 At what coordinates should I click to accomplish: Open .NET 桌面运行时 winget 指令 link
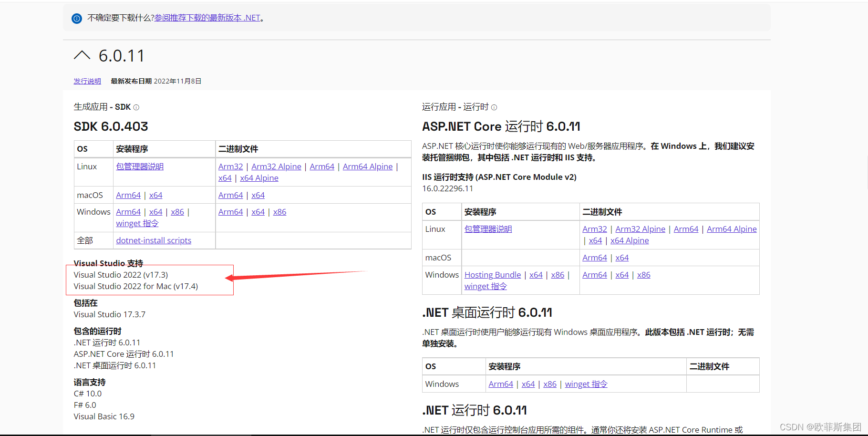point(586,384)
